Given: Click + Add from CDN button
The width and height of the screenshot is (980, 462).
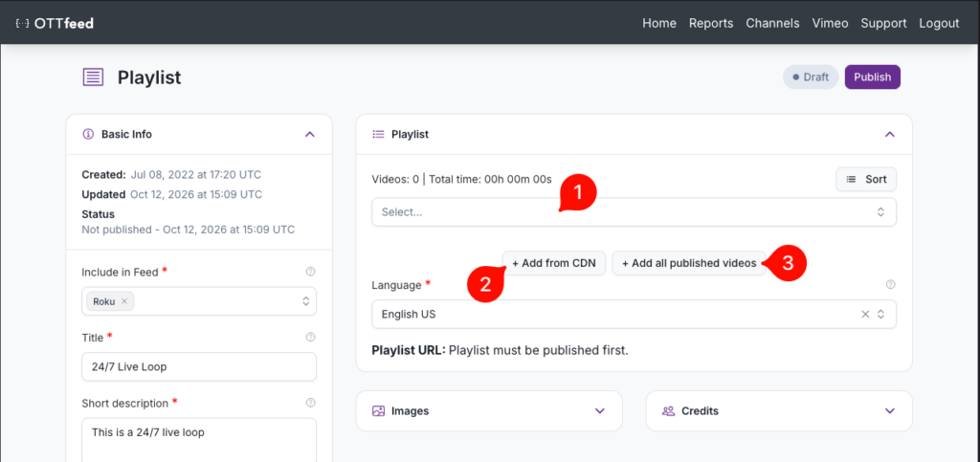Looking at the screenshot, I should click(x=554, y=263).
